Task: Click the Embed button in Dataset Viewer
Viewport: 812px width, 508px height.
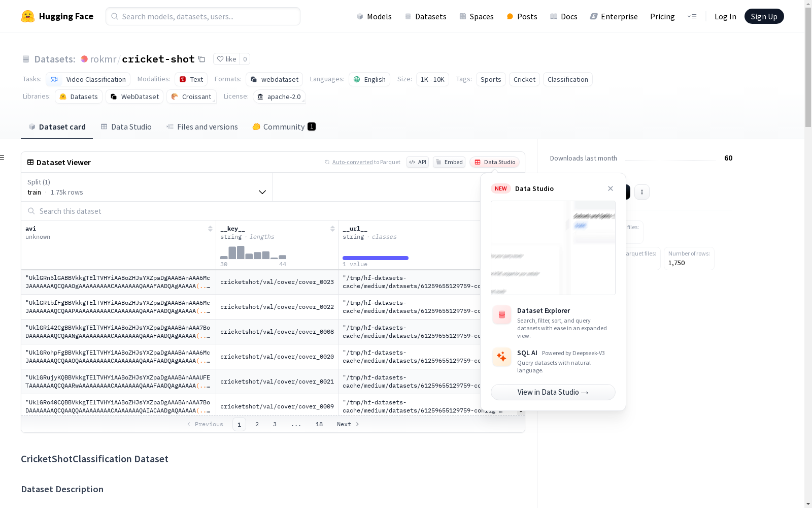Action: pyautogui.click(x=449, y=162)
